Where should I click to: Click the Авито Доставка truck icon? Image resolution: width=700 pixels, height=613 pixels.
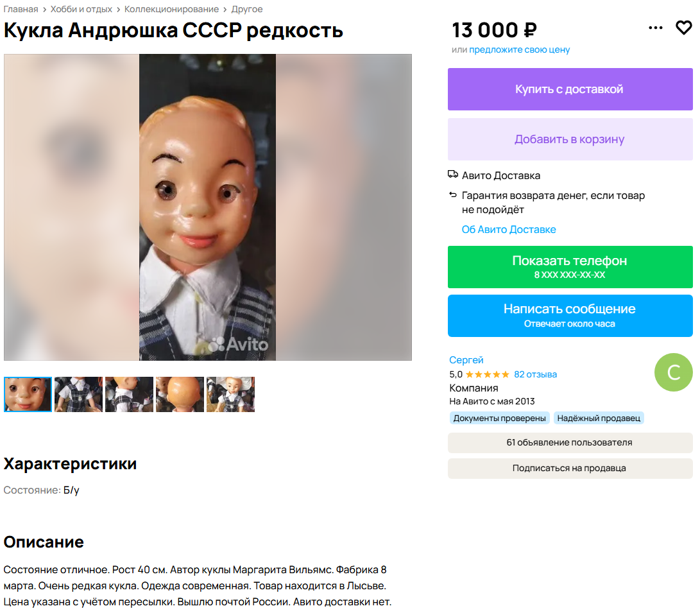pos(453,175)
